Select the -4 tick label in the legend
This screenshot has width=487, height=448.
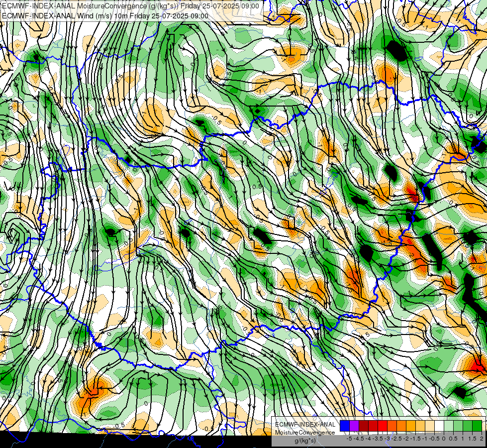pyautogui.click(x=368, y=439)
